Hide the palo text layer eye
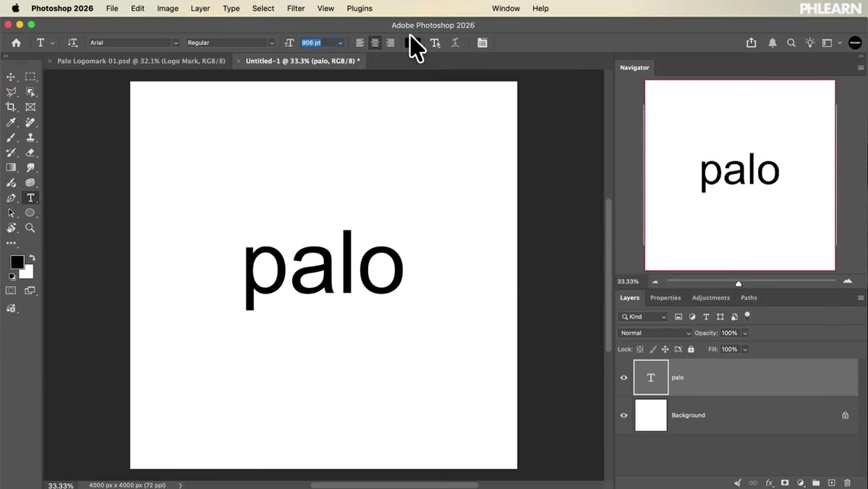868x489 pixels. click(x=624, y=378)
